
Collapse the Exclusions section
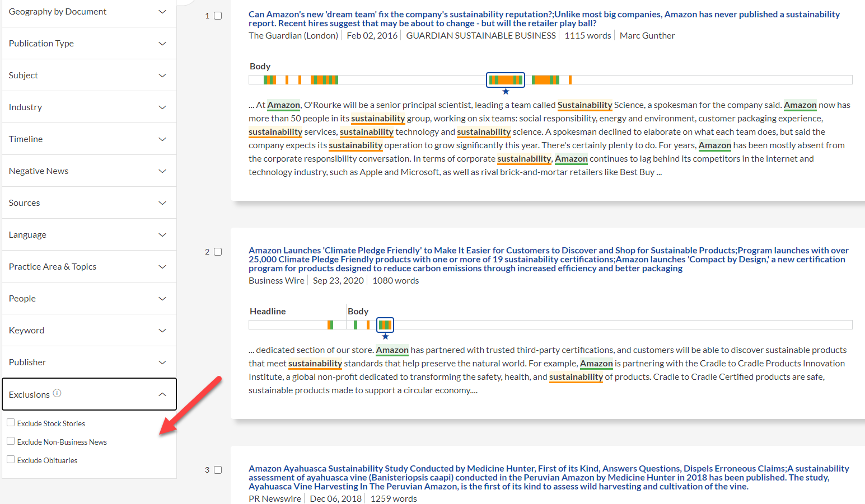[89, 394]
